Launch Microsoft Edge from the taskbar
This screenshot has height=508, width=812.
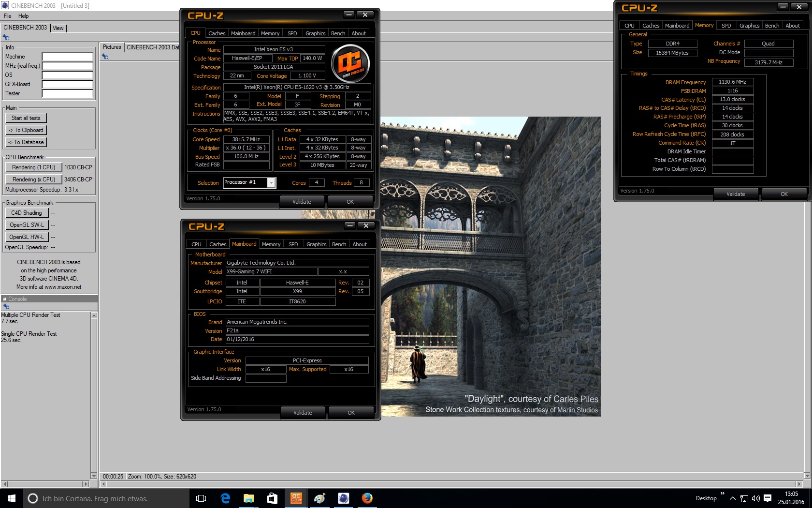(x=225, y=498)
